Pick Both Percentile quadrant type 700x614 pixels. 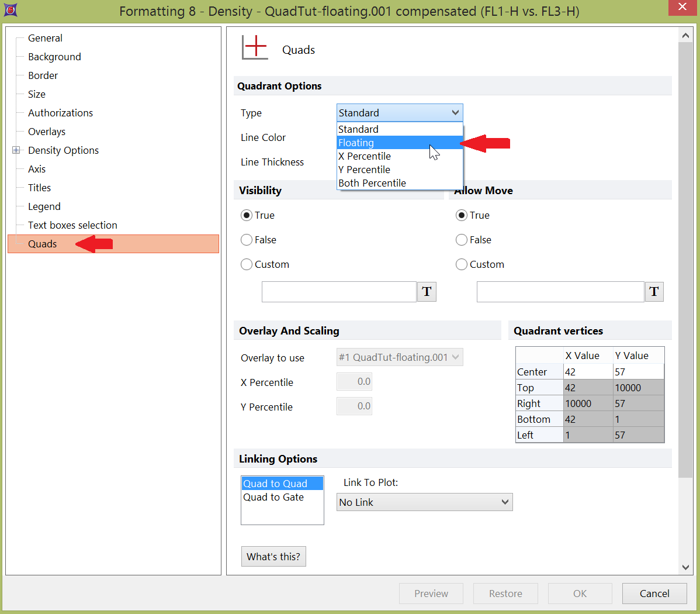pos(400,183)
